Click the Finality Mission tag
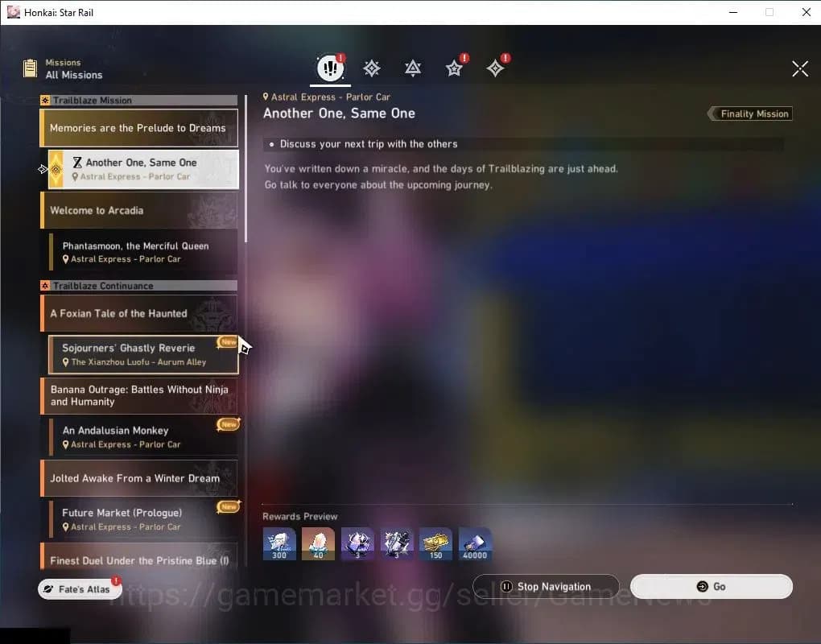 pos(750,114)
